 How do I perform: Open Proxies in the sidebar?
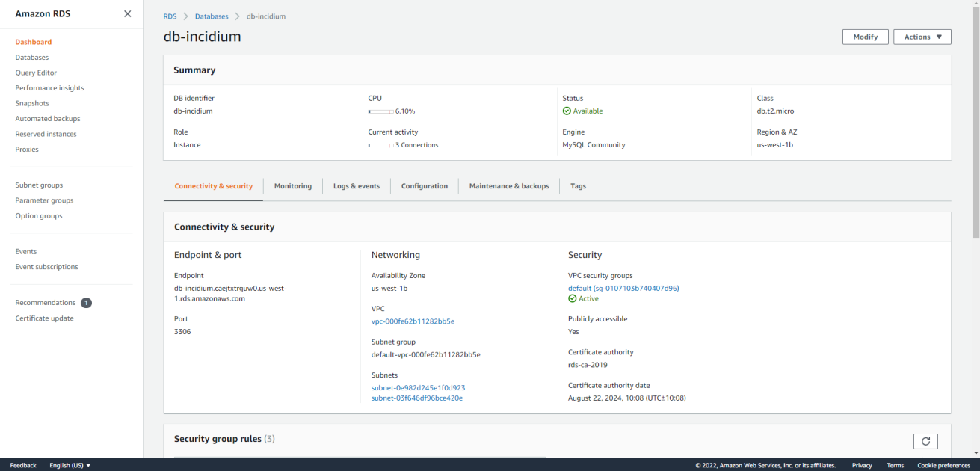(x=27, y=150)
